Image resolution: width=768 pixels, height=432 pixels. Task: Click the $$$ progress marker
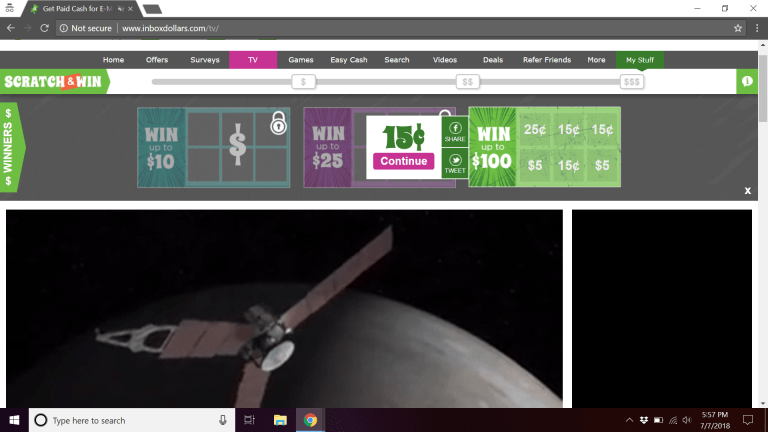pyautogui.click(x=631, y=82)
